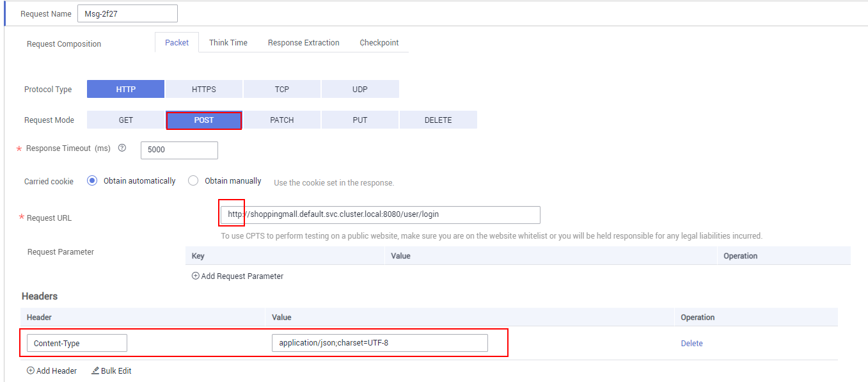Screen dimensions: 868x382
Task: Click the Request Composition label
Action: [x=64, y=44]
